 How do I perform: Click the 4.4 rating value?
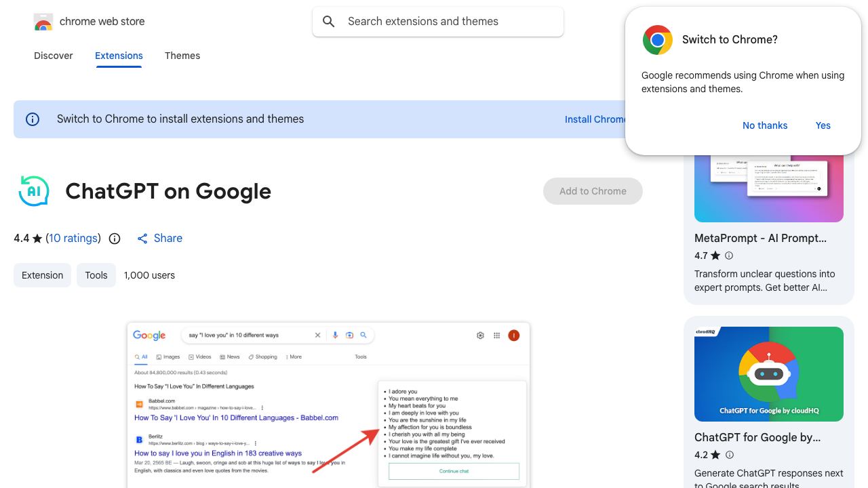click(x=22, y=239)
